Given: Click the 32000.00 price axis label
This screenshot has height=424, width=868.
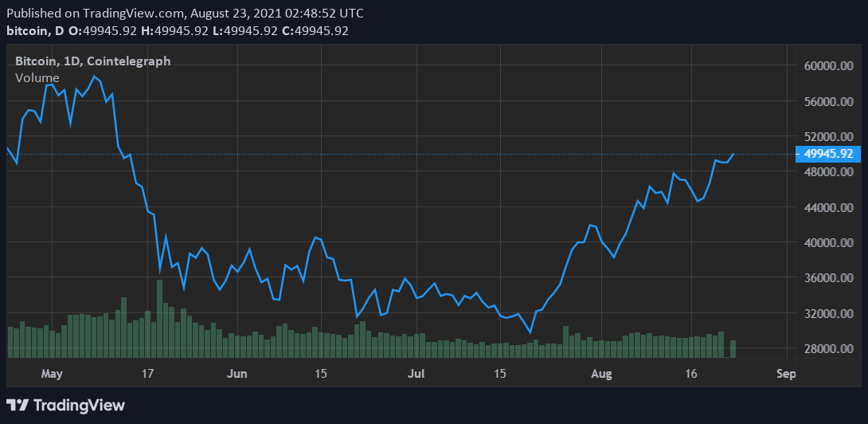Looking at the screenshot, I should click(829, 314).
